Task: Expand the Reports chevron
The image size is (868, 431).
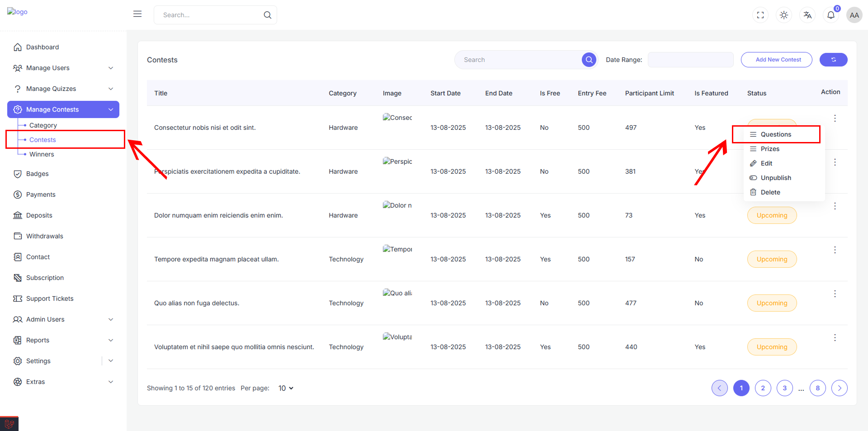Action: point(111,340)
